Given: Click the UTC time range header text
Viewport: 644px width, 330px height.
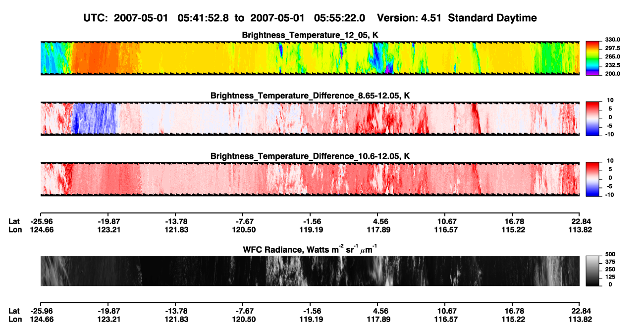Looking at the screenshot, I should [x=226, y=18].
